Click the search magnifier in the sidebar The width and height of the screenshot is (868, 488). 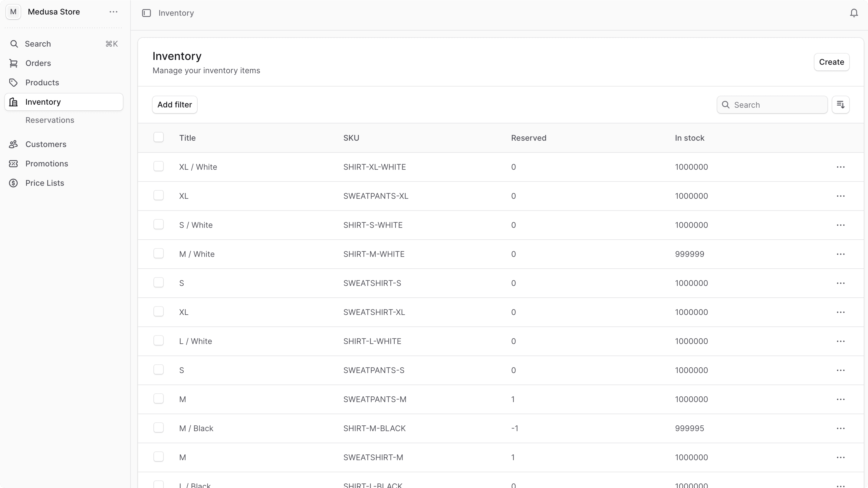(14, 44)
